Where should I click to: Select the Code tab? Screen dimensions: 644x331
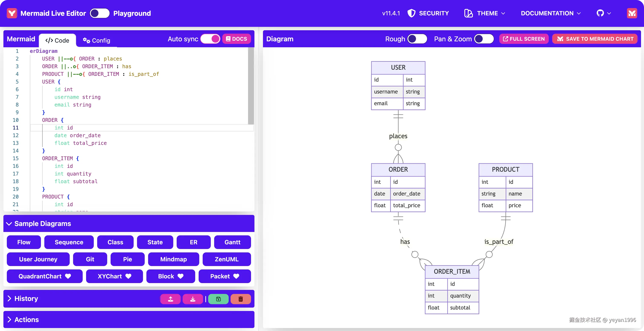tap(57, 40)
